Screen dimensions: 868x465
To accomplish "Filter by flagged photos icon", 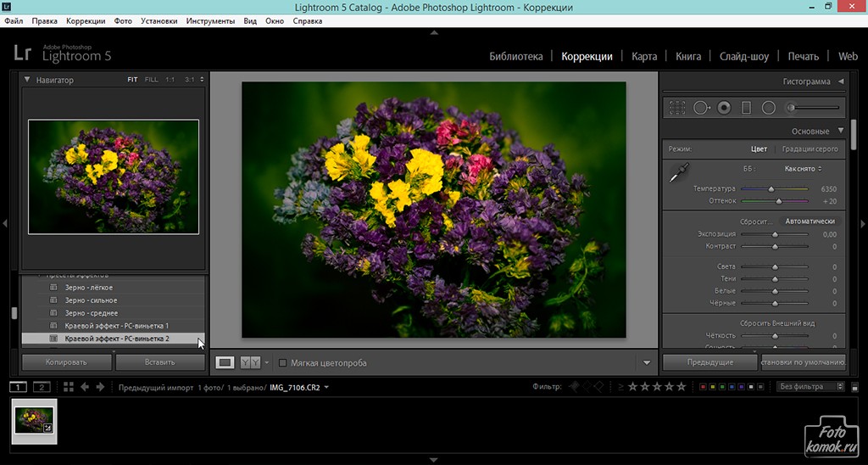I will pos(575,387).
